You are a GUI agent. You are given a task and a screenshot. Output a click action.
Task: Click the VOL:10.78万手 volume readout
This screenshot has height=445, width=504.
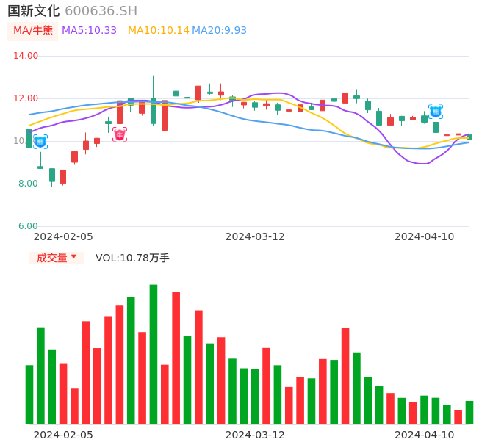(132, 258)
